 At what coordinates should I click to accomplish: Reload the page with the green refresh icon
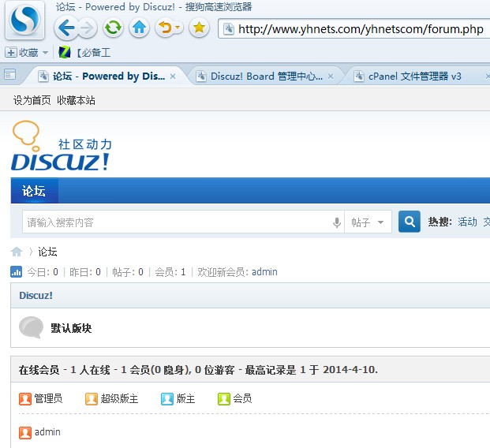point(113,28)
